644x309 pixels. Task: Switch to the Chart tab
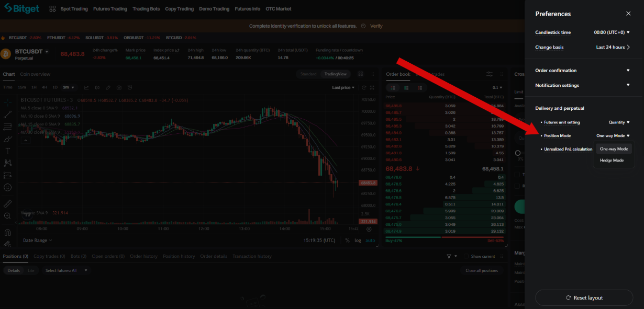[x=9, y=74]
